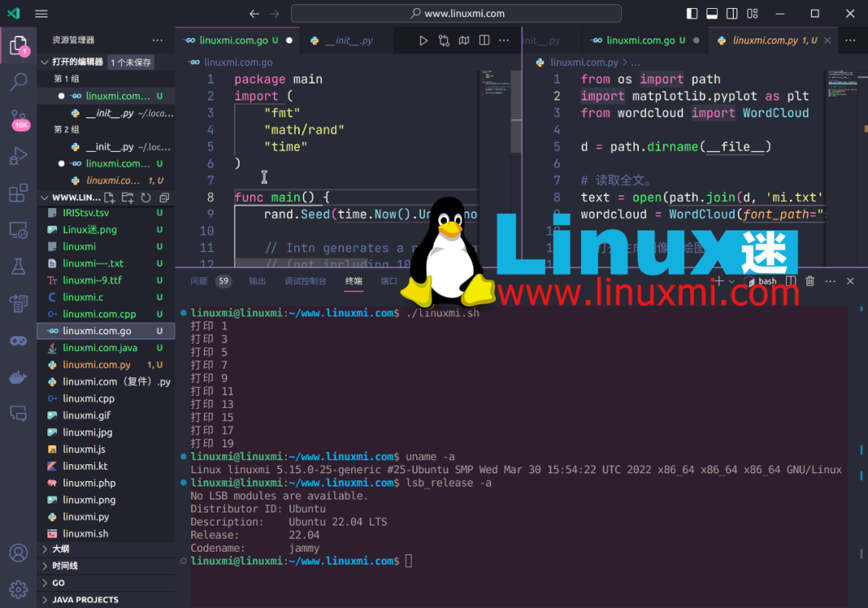The image size is (868, 608).
Task: Open the Extensions view
Action: 18,193
